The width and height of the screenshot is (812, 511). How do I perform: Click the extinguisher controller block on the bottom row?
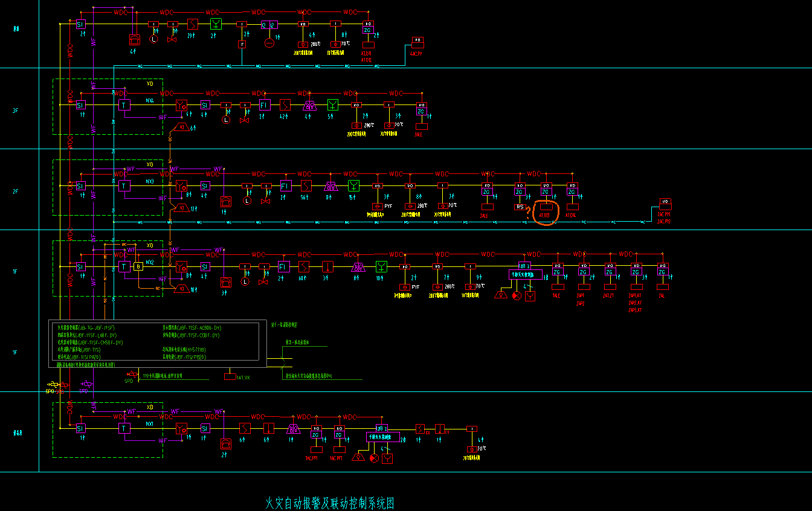point(382,436)
